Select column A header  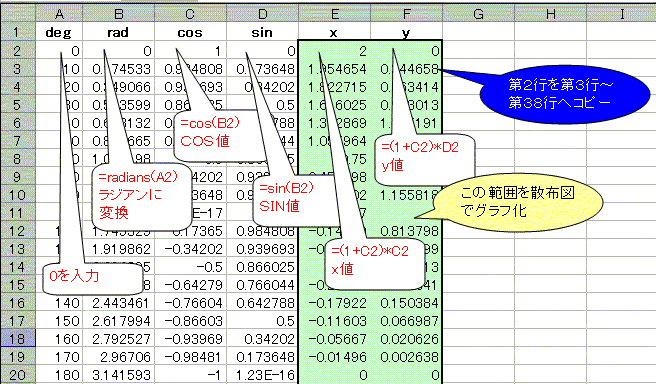[59, 14]
